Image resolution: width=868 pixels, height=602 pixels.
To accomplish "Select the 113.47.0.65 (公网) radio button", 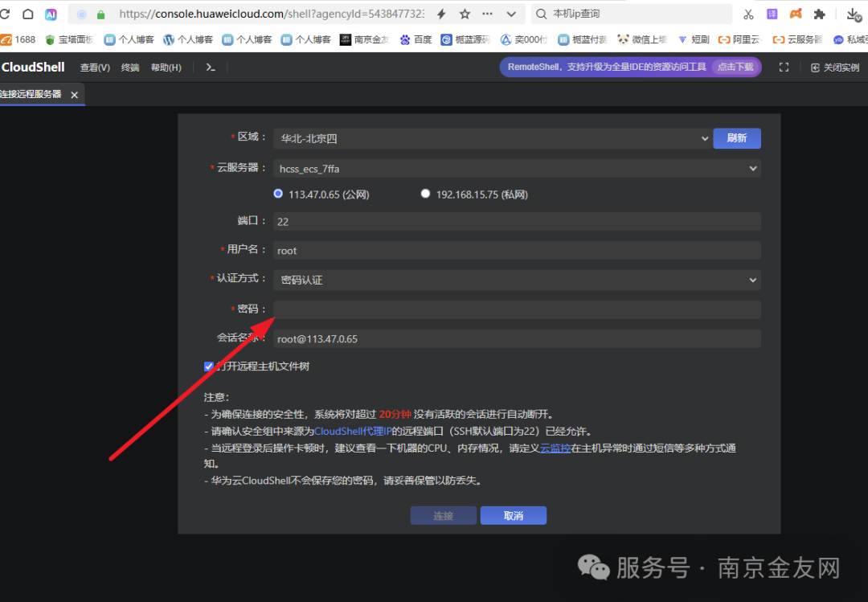I will pyautogui.click(x=279, y=194).
